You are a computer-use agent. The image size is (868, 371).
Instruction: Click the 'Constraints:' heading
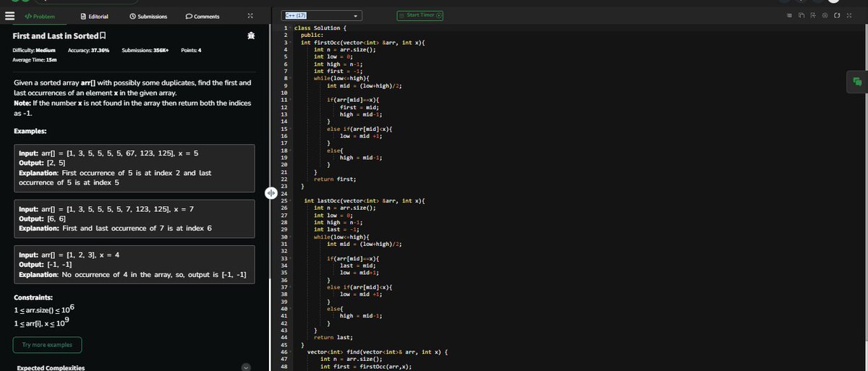(33, 298)
